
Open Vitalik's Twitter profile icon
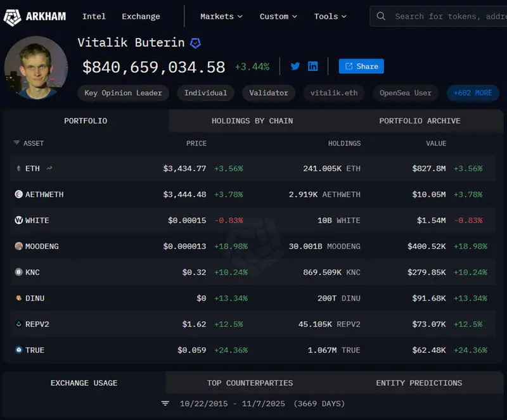pos(295,67)
